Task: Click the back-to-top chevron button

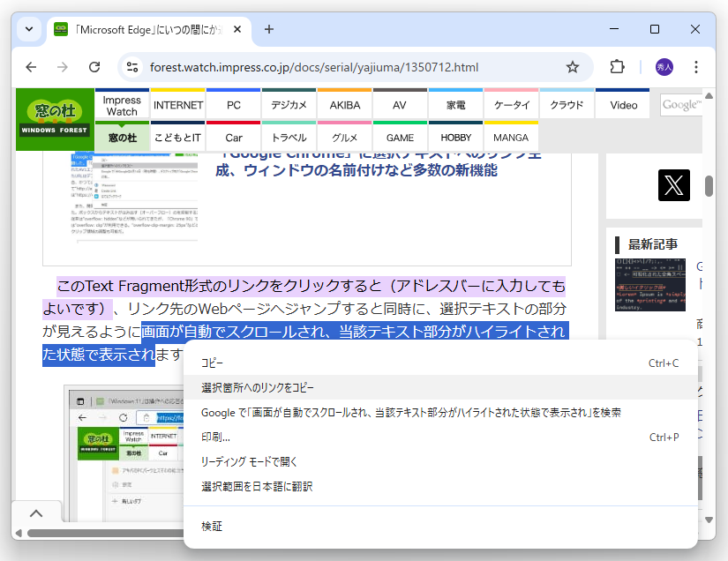Action: tap(36, 512)
